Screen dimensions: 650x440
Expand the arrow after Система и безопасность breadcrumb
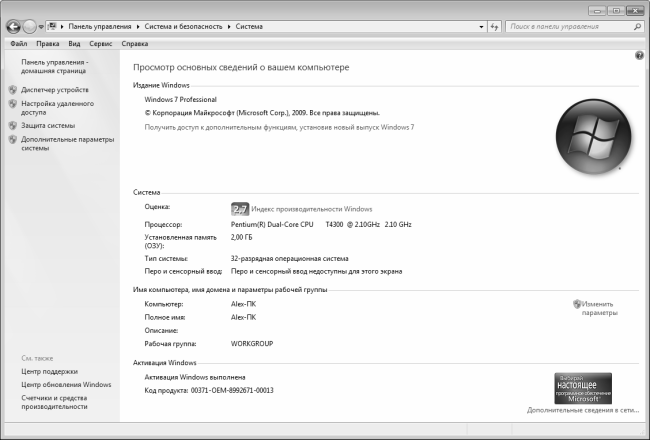coord(229,27)
